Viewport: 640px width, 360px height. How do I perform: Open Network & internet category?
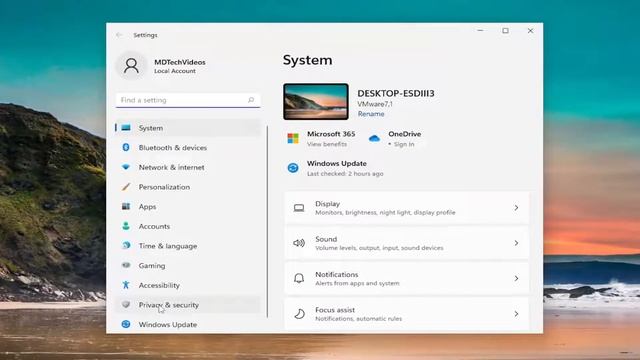pyautogui.click(x=188, y=167)
